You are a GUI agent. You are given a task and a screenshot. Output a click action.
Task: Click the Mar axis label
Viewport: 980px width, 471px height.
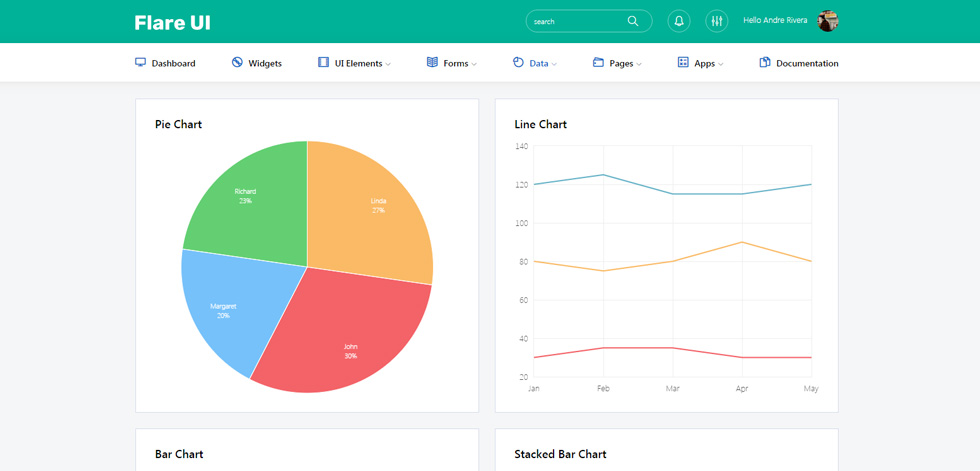click(672, 389)
